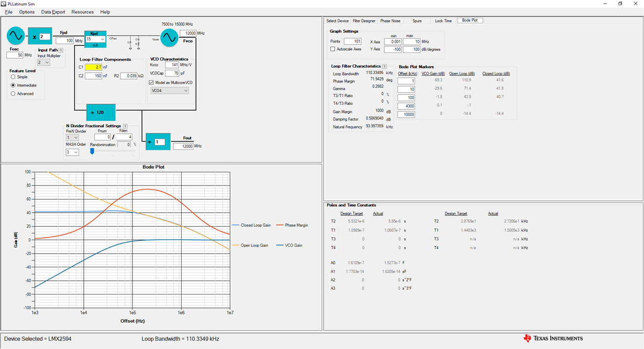This screenshot has height=349, width=644.
Task: Click Loop Bandwidth value 110.33486
Action: click(375, 73)
